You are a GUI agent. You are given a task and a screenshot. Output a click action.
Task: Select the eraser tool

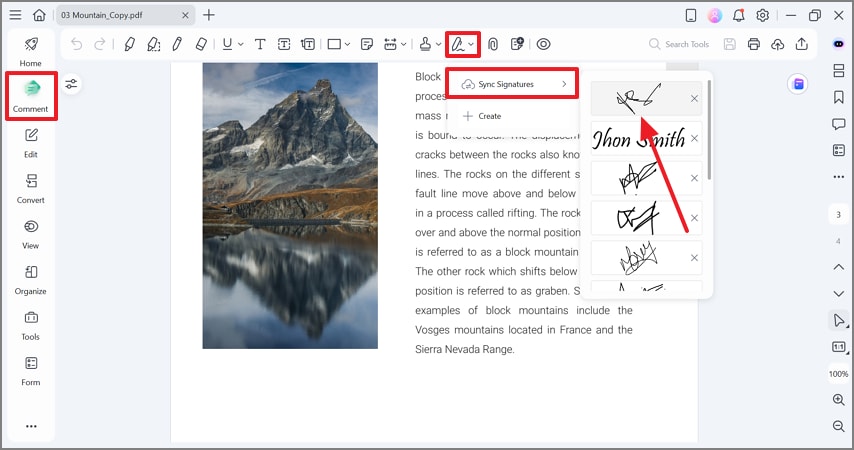[x=201, y=44]
